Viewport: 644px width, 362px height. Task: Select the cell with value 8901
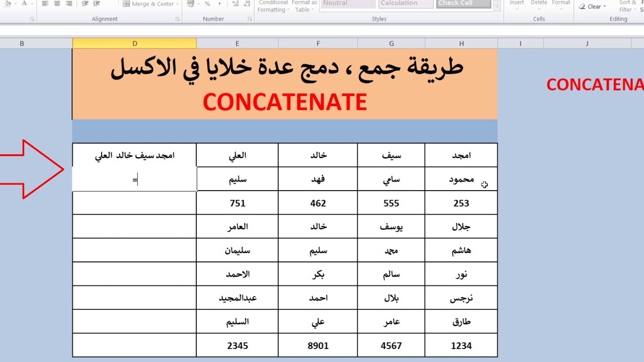[318, 345]
